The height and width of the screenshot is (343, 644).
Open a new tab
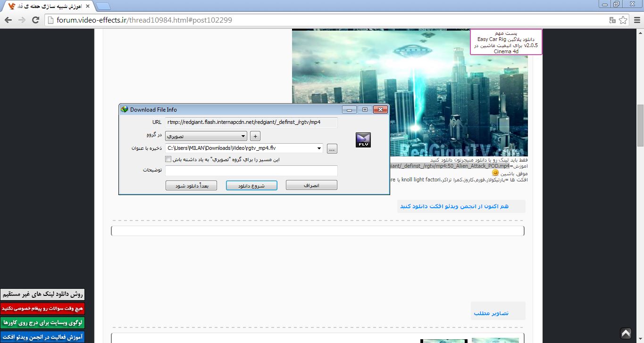click(103, 6)
